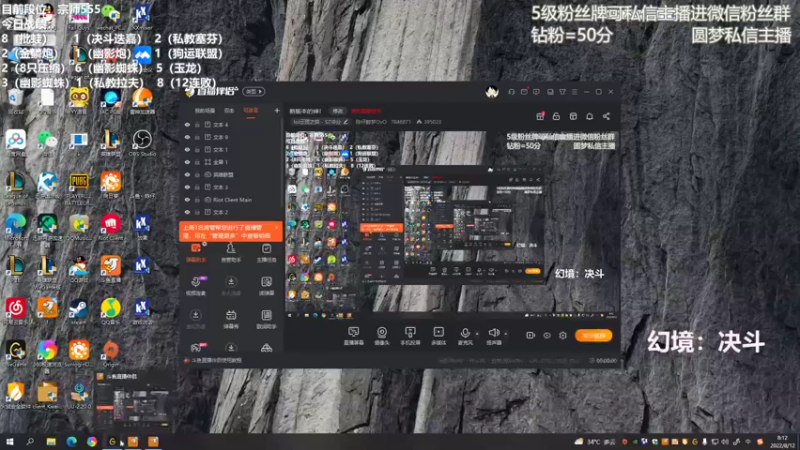Screen dimensions: 800x450
Task: Open the 数据助手 tool
Action: pos(266,319)
